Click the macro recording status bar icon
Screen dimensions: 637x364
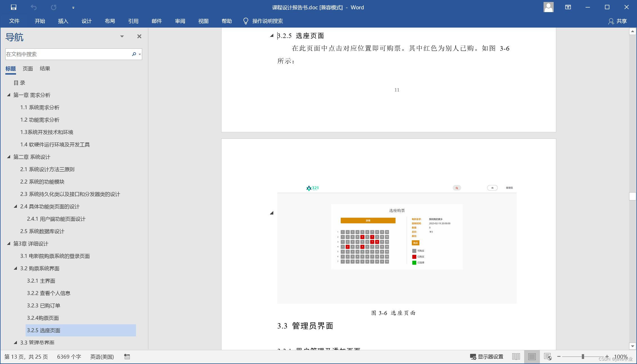pos(127,357)
